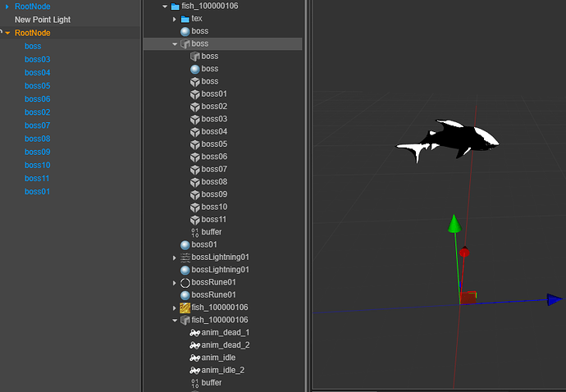Viewport: 566px width, 392px height.
Task: Click the green Y-axis gizmo arrow
Action: [x=454, y=224]
